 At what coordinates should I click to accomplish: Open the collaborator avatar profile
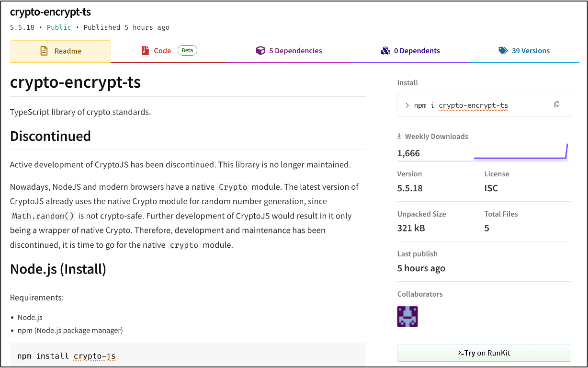pos(407,316)
